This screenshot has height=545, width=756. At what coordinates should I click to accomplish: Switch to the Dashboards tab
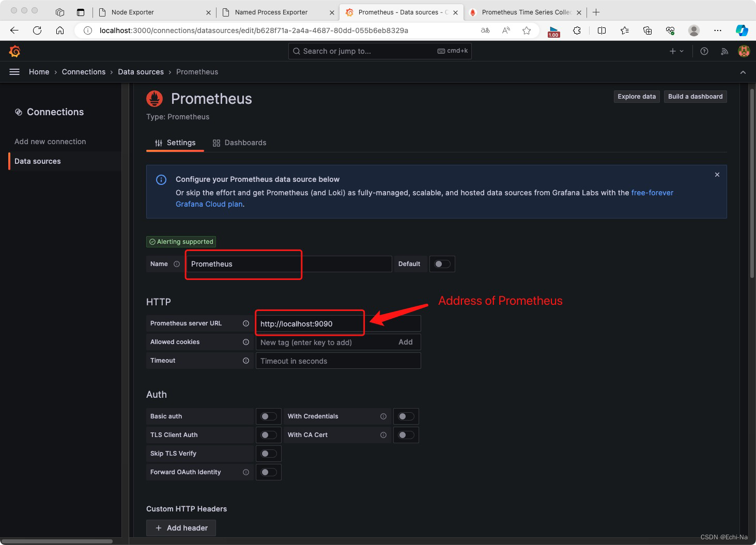239,143
